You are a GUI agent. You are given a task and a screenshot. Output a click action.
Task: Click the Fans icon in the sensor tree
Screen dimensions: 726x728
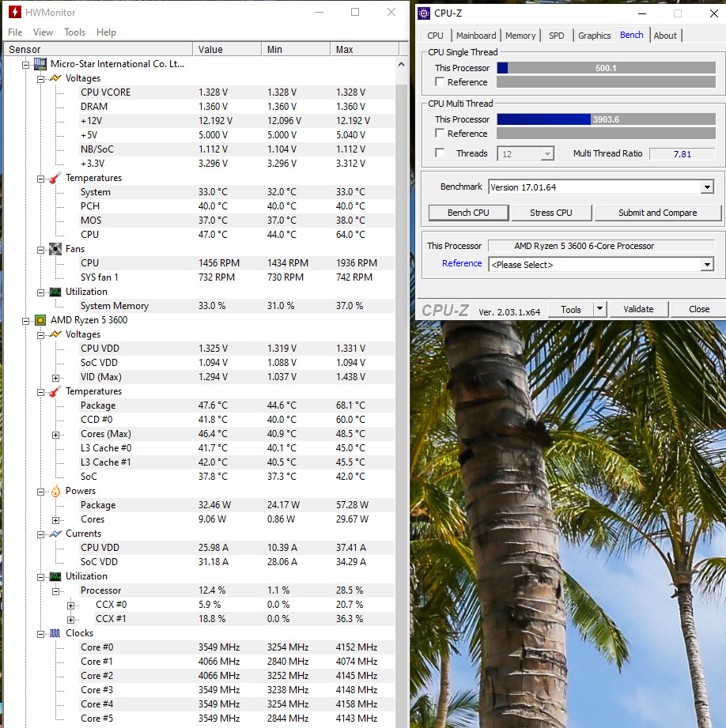(x=55, y=249)
